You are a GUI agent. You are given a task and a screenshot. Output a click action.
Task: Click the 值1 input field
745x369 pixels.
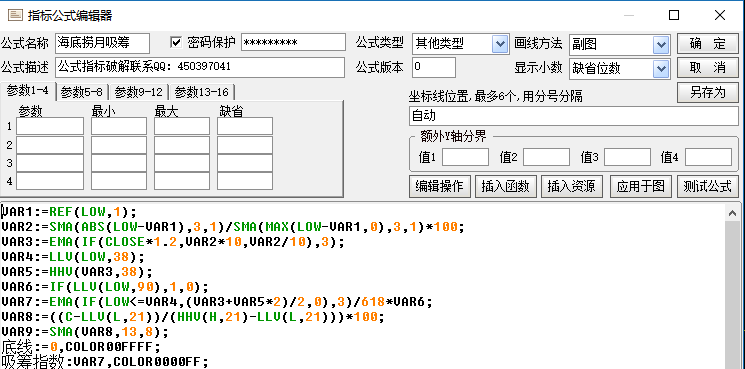point(465,157)
